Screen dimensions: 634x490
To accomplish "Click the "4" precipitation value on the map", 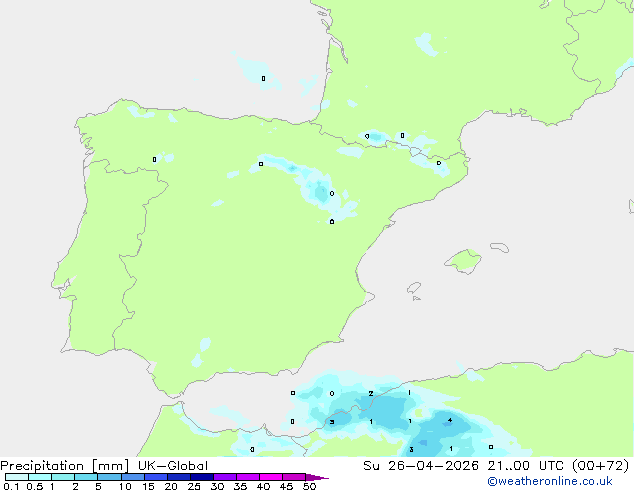I will [450, 420].
